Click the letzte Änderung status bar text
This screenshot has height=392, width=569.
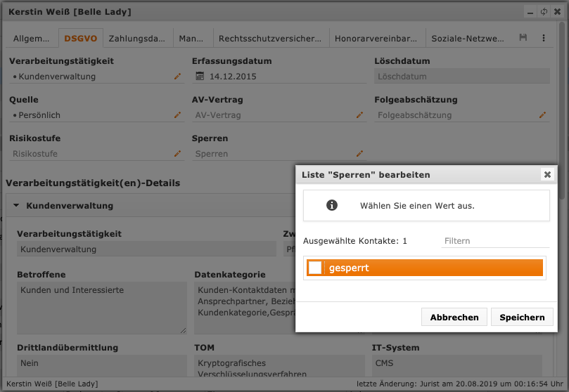point(460,384)
